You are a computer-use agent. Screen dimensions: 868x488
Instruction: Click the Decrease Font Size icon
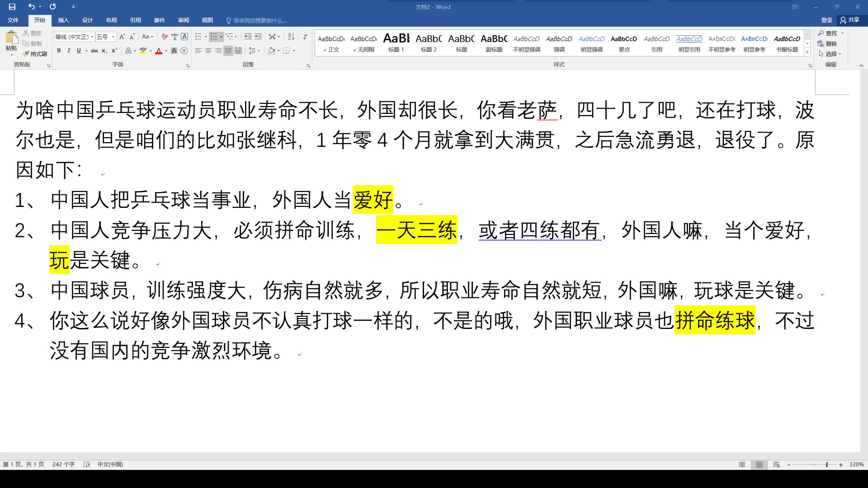click(x=132, y=37)
